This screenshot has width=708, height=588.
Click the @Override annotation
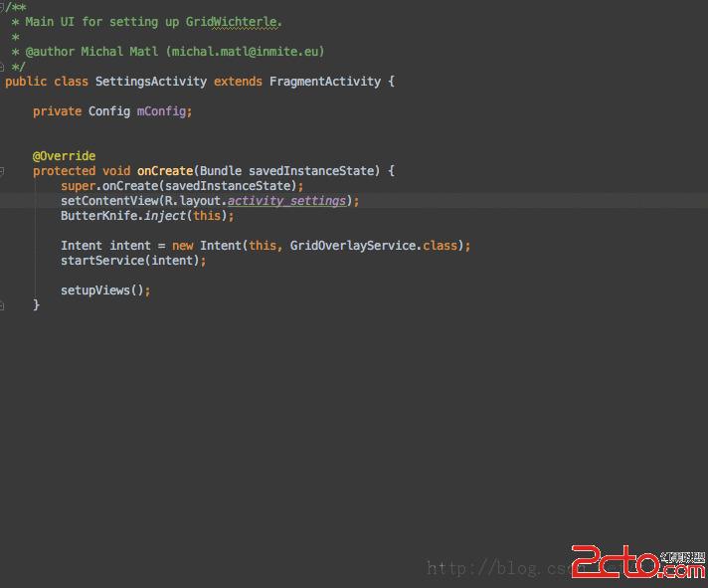tap(64, 156)
